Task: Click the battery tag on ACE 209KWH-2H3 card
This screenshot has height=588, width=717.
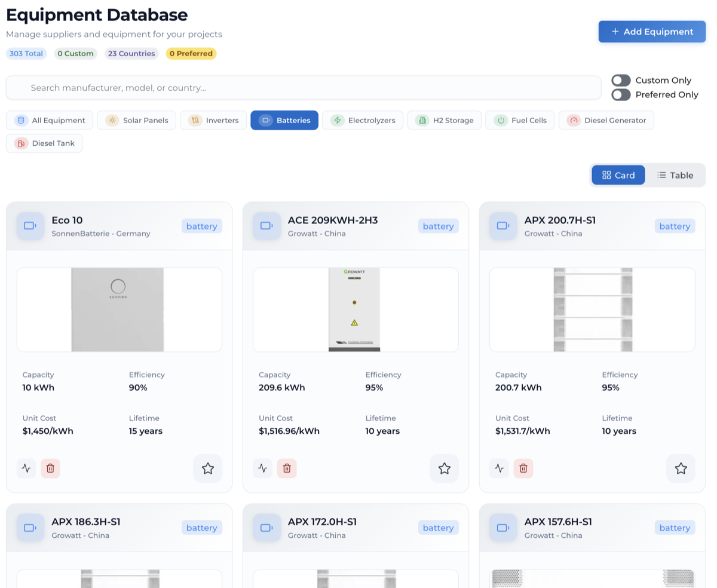Action: click(x=439, y=226)
